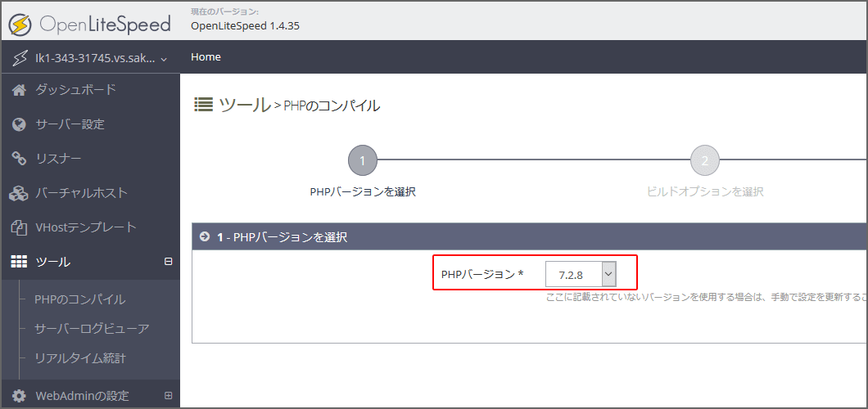868x409 pixels.
Task: Click PHPバージョンを選択 step label
Action: 363,192
